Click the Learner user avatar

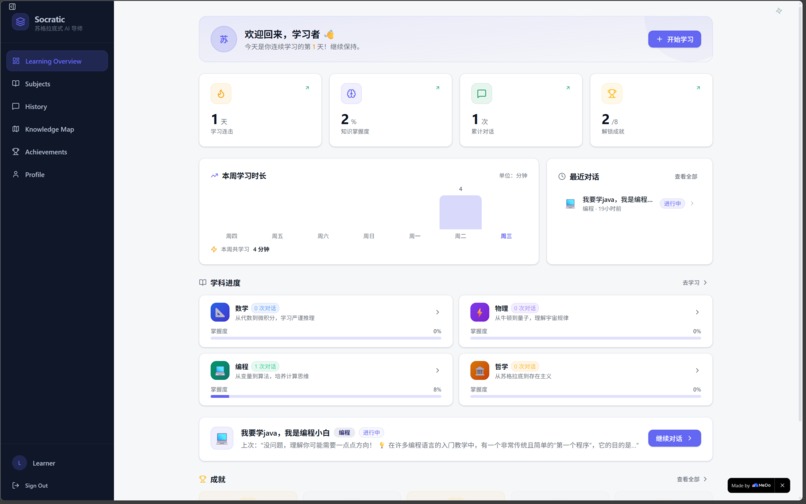point(20,463)
